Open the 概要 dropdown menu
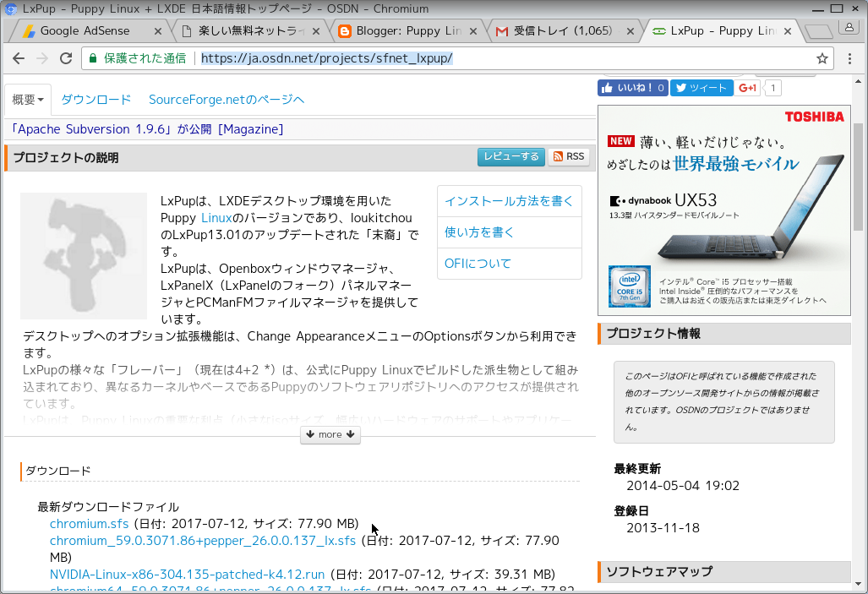 click(28, 100)
